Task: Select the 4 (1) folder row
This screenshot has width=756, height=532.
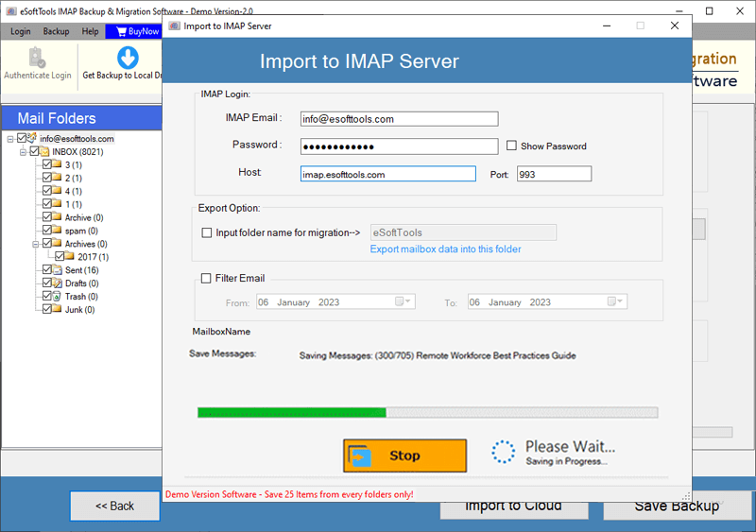Action: tap(74, 191)
